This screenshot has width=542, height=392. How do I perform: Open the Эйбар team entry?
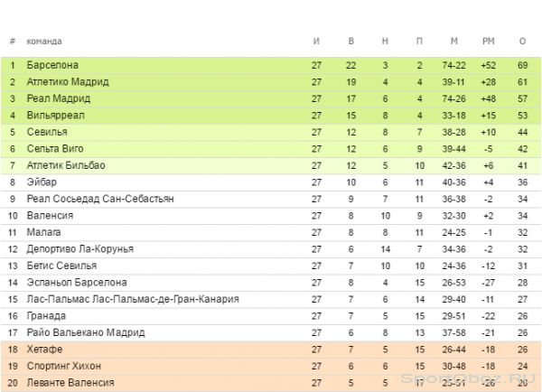[42, 182]
